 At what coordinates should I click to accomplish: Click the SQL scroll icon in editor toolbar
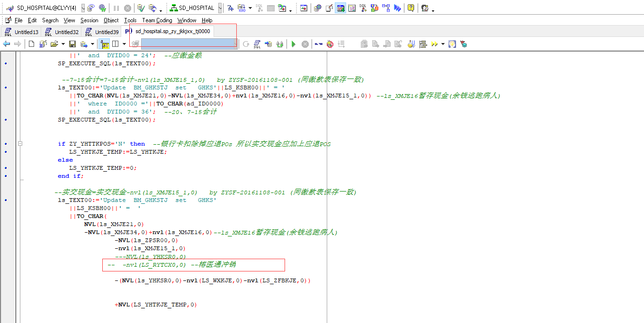pos(257,44)
